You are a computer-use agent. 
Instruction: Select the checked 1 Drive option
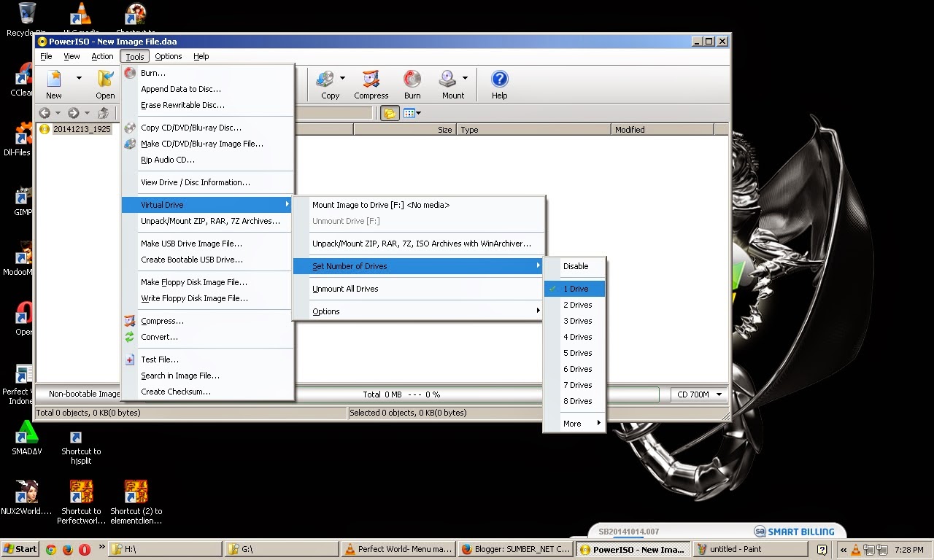[575, 289]
